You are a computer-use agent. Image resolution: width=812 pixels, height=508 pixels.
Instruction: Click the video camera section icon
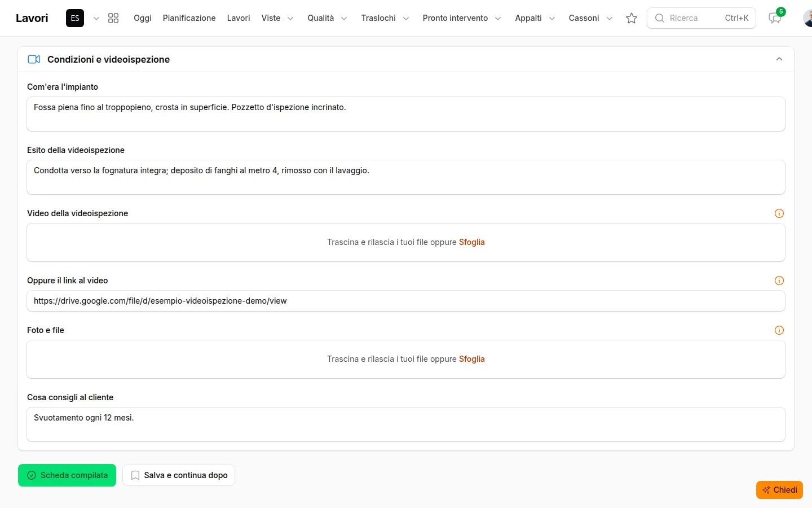click(34, 59)
